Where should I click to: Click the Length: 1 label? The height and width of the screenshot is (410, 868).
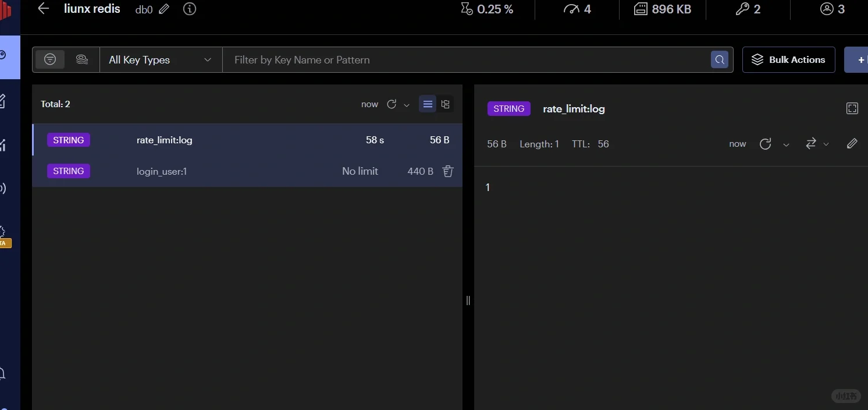click(x=539, y=144)
